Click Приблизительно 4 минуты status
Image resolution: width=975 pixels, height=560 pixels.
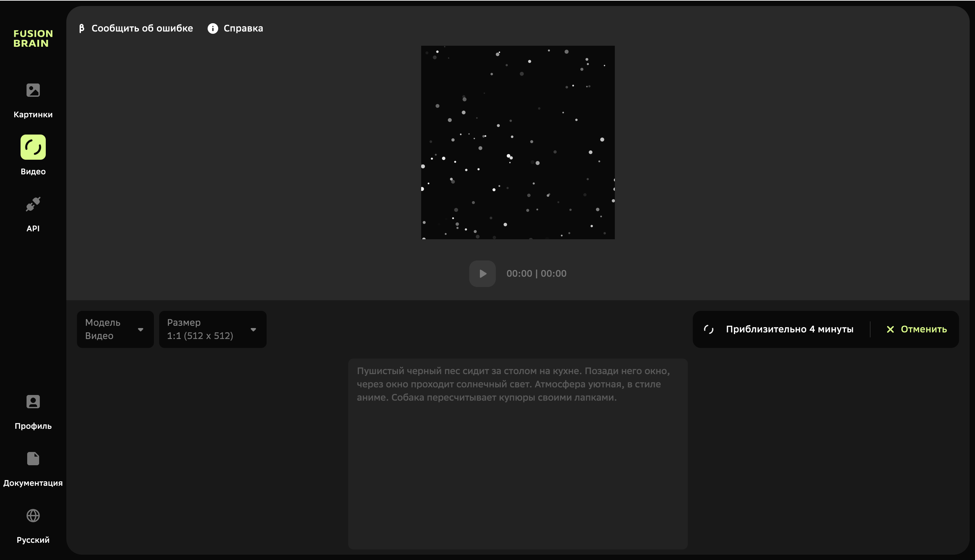[x=790, y=329]
